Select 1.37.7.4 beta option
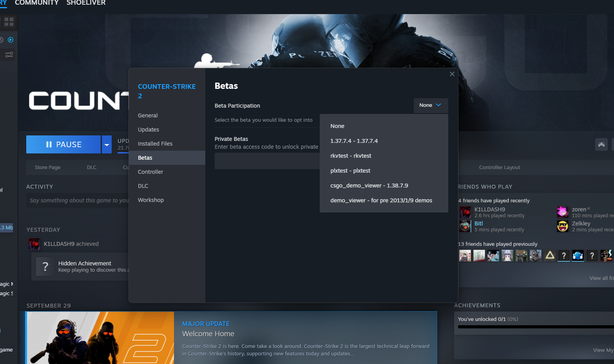Image resolution: width=614 pixels, height=364 pixels. click(x=384, y=141)
